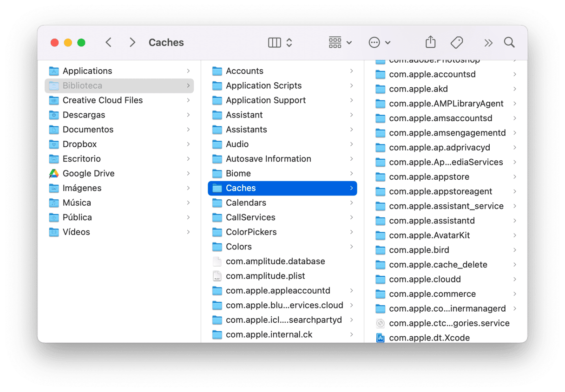Viewport: 565px width, 392px height.
Task: Select the com.apple.assistantd folder
Action: pos(447,221)
